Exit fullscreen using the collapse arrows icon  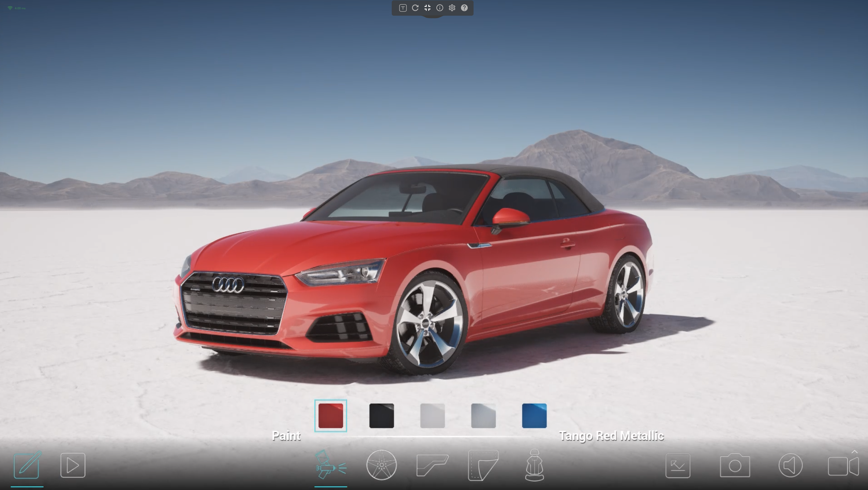[427, 8]
